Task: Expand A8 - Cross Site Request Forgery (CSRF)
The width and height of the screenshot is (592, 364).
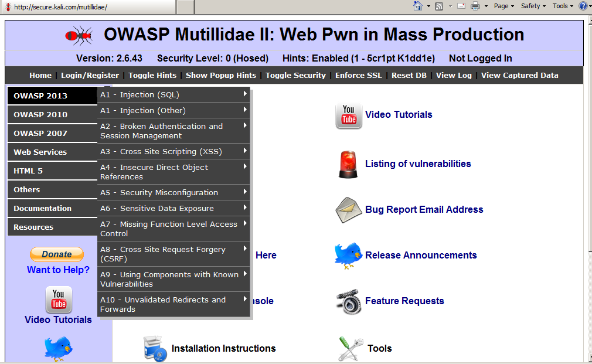Action: (x=173, y=254)
